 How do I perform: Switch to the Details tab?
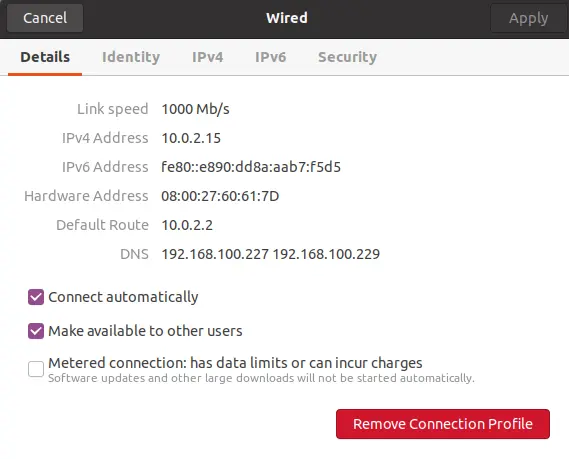click(45, 57)
